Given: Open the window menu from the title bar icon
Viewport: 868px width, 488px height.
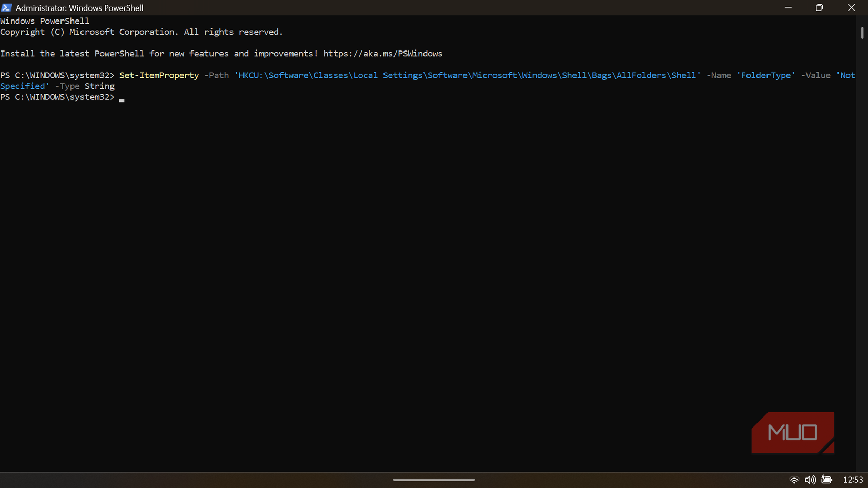Looking at the screenshot, I should 7,7.
